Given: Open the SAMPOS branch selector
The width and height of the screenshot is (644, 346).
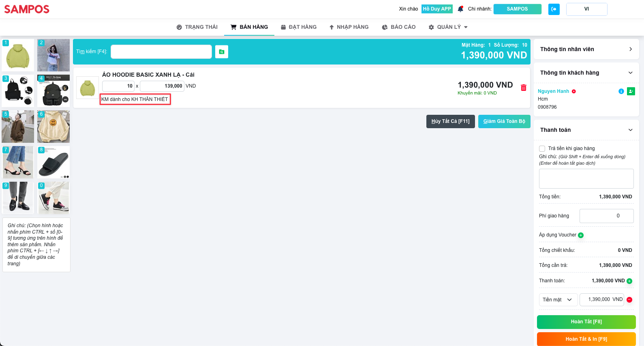Looking at the screenshot, I should pyautogui.click(x=517, y=9).
